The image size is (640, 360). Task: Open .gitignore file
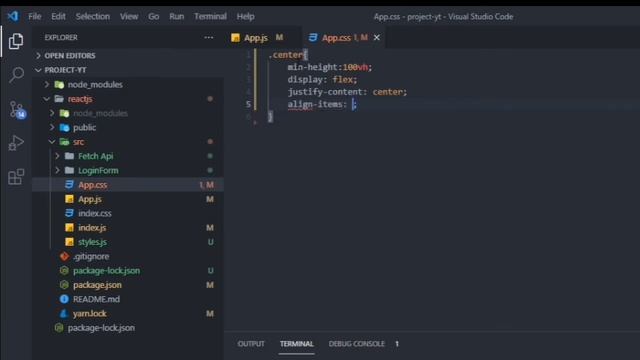[91, 256]
